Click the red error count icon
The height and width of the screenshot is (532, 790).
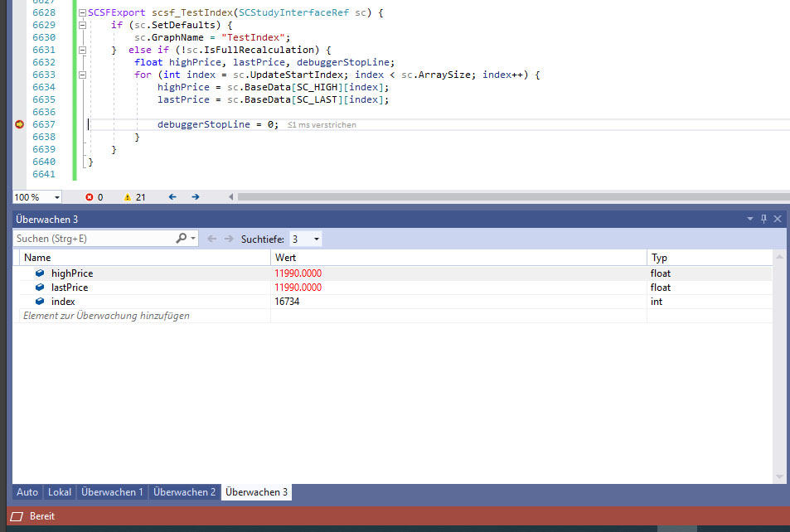click(90, 197)
